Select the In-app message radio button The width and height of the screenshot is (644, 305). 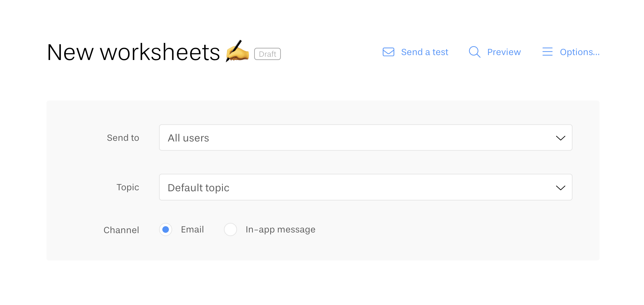230,229
